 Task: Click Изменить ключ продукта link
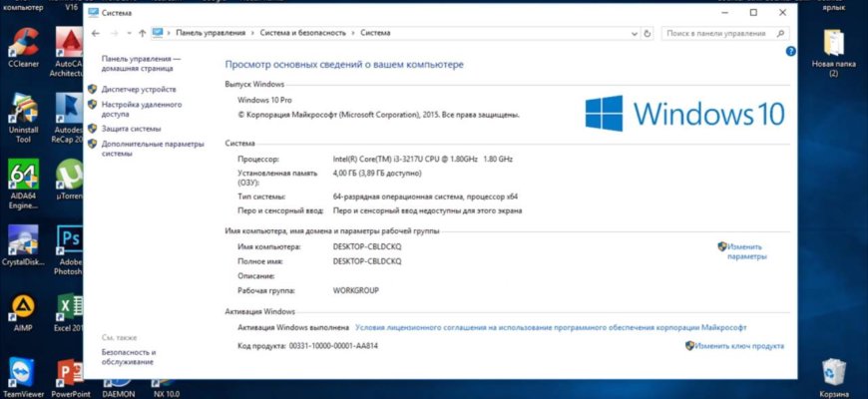point(739,346)
